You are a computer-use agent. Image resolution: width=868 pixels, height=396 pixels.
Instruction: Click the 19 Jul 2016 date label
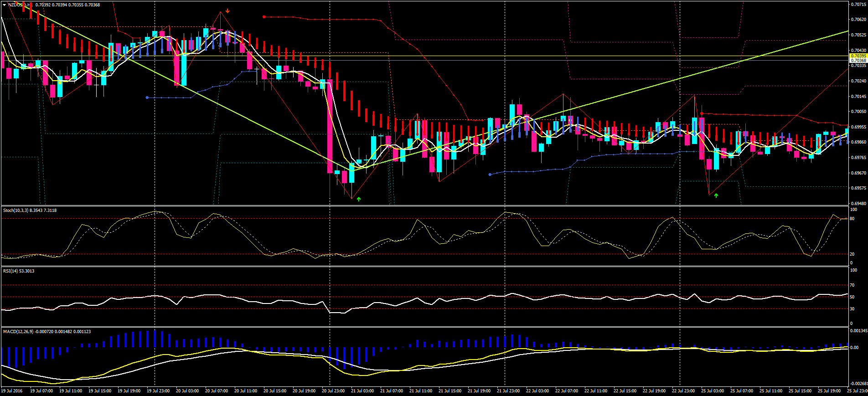(12, 391)
